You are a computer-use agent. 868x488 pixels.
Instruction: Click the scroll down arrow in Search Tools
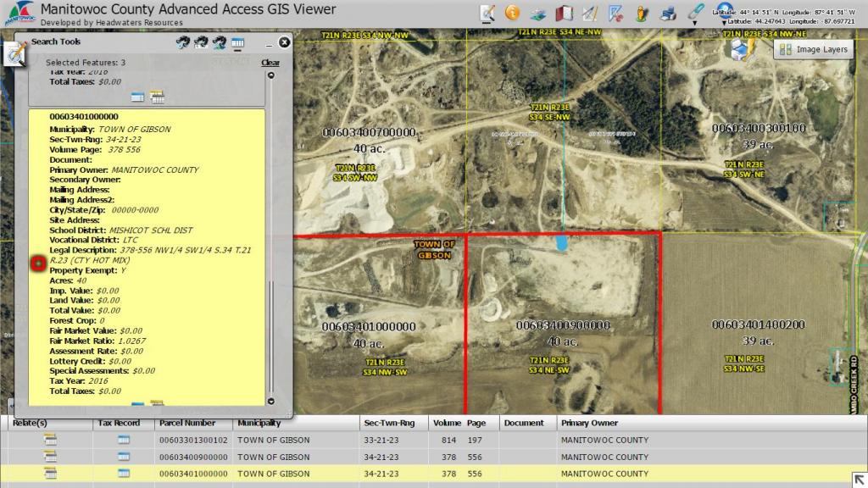tap(271, 402)
